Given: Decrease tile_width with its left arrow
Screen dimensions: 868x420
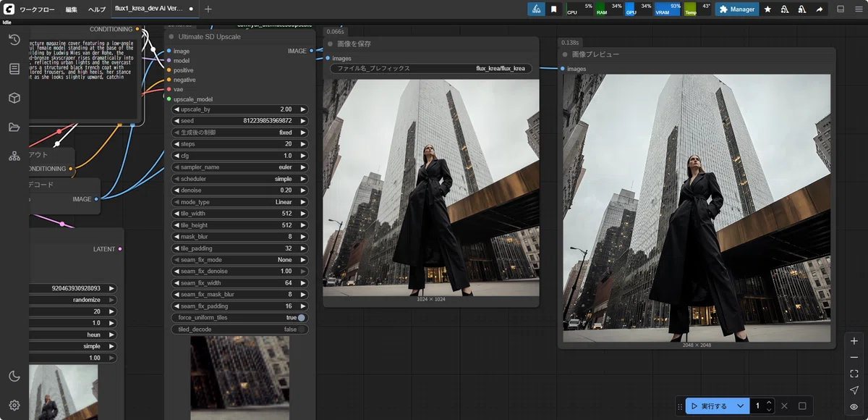Looking at the screenshot, I should pos(176,214).
